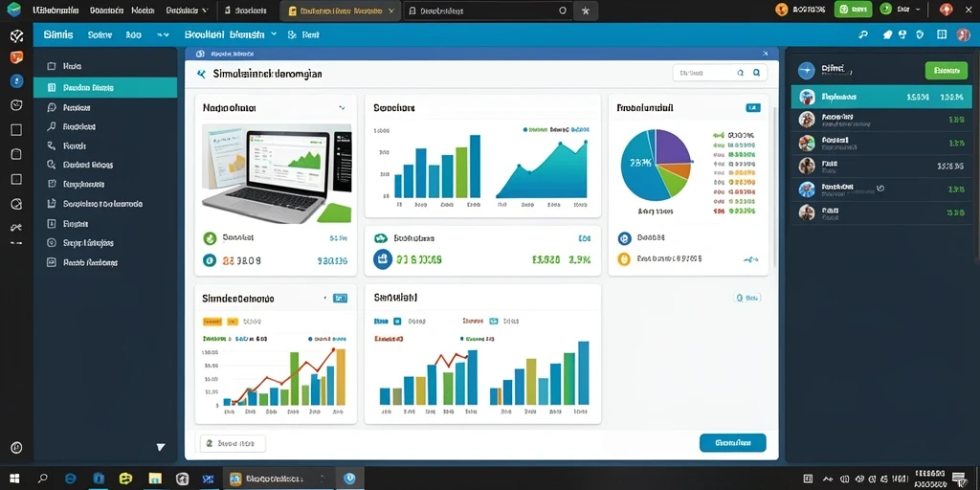Click the help circle icon at rail bottom

click(x=17, y=448)
